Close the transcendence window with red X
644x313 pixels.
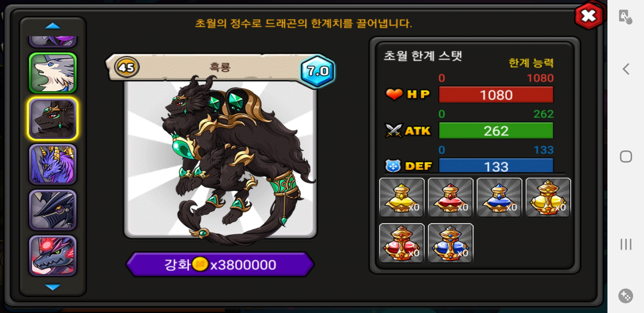click(x=589, y=16)
